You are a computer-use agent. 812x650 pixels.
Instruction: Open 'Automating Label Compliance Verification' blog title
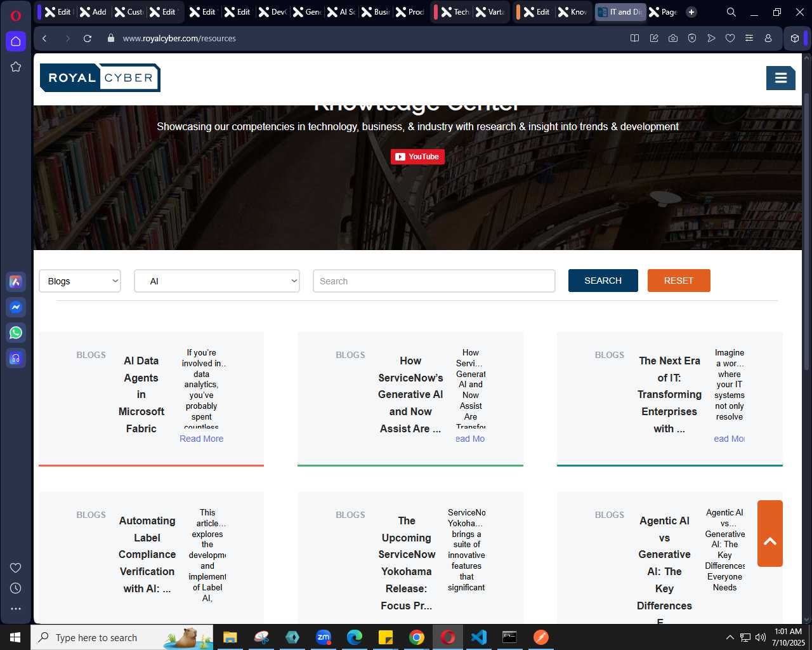147,554
